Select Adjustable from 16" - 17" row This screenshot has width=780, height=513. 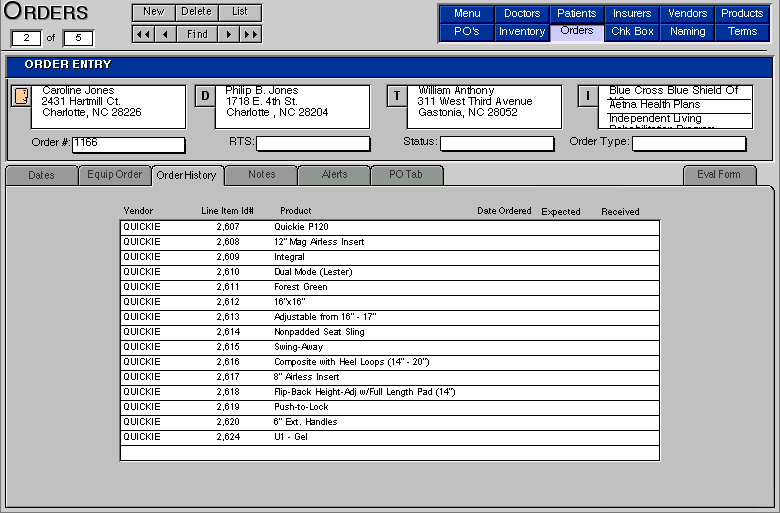pos(390,317)
